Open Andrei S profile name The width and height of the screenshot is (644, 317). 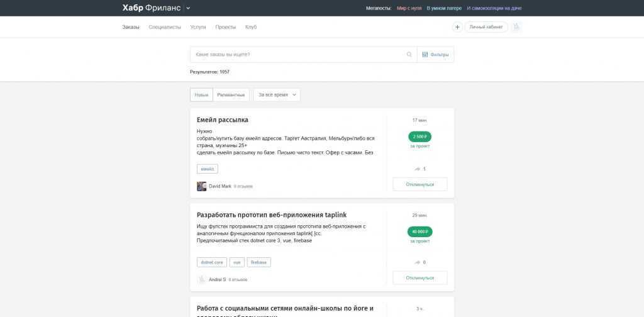click(217, 280)
